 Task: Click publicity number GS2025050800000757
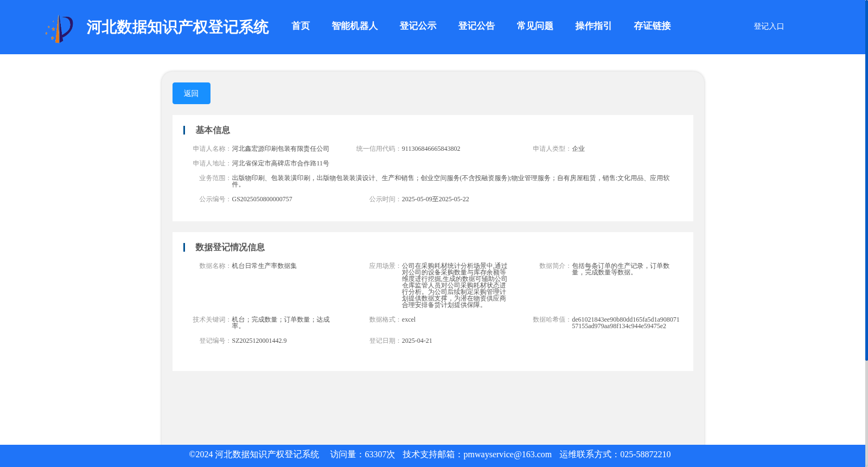click(x=262, y=199)
